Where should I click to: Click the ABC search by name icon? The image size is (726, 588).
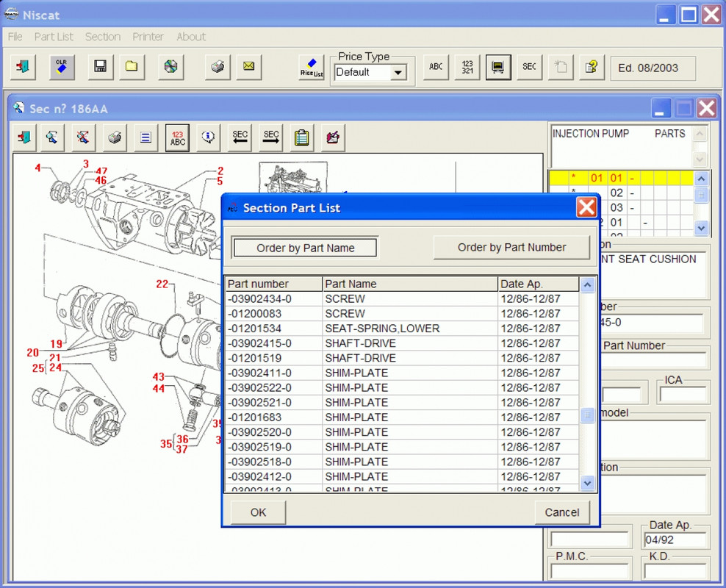(436, 67)
